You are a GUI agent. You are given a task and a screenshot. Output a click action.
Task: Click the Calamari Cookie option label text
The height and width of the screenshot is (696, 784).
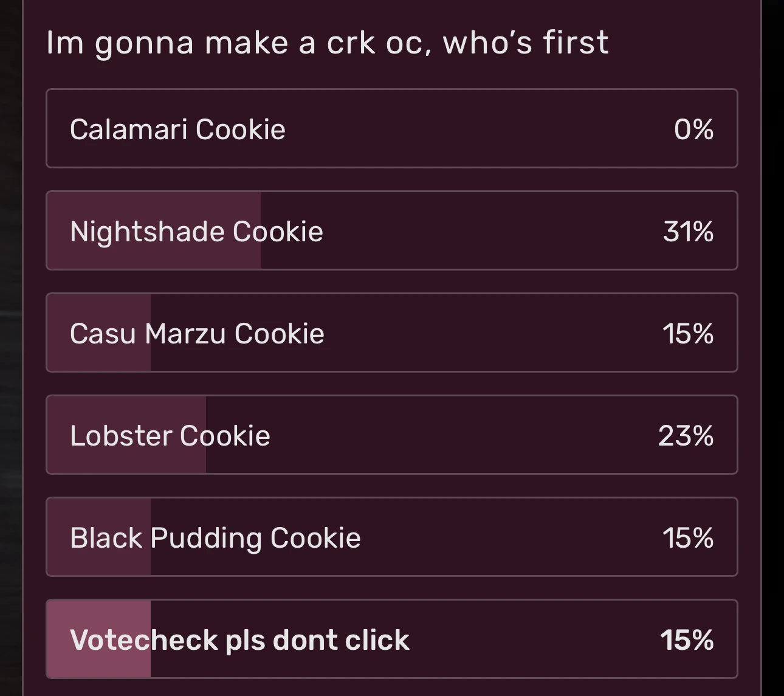(178, 129)
